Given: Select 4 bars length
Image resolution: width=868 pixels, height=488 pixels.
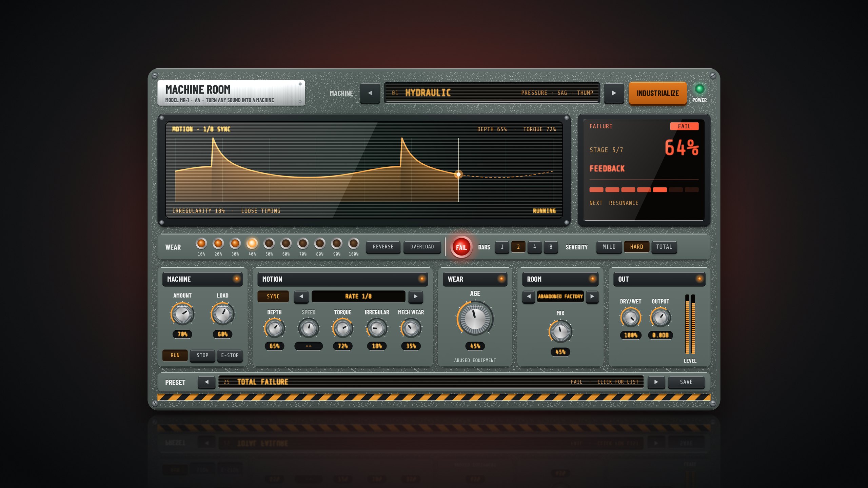Looking at the screenshot, I should click(x=535, y=247).
